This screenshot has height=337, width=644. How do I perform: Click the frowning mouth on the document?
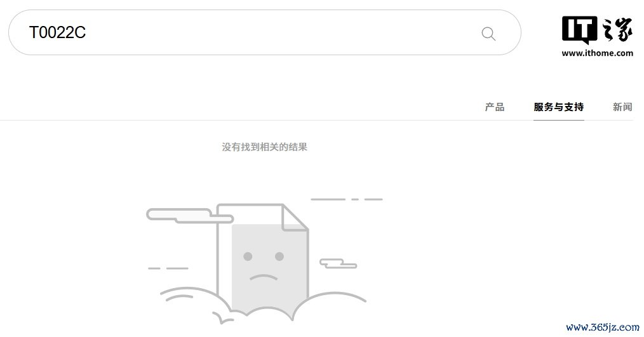point(264,277)
